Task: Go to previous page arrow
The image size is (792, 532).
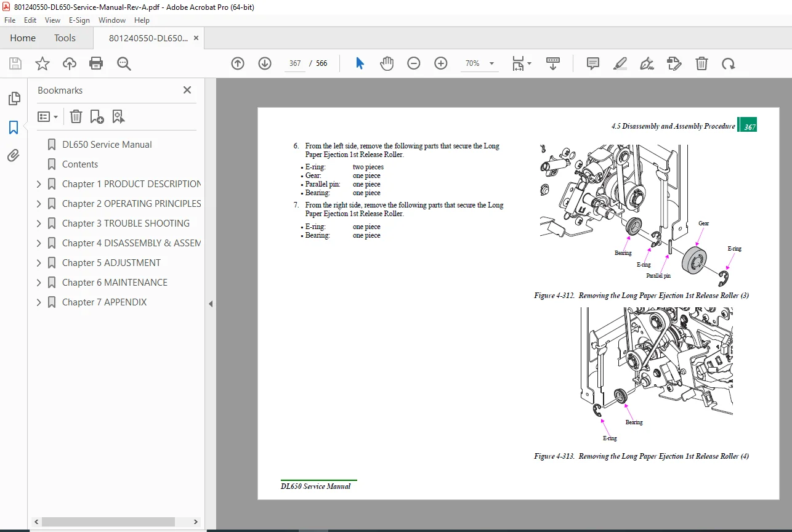Action: click(x=238, y=63)
